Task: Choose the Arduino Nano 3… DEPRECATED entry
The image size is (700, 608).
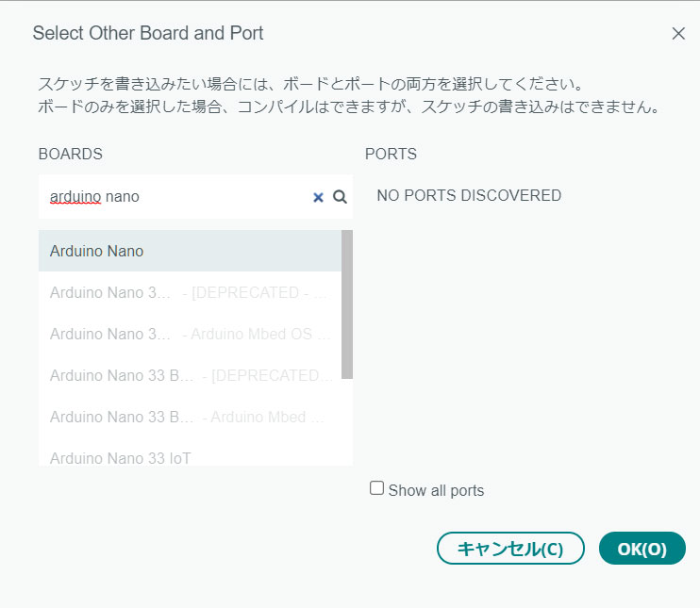Action: tap(190, 292)
